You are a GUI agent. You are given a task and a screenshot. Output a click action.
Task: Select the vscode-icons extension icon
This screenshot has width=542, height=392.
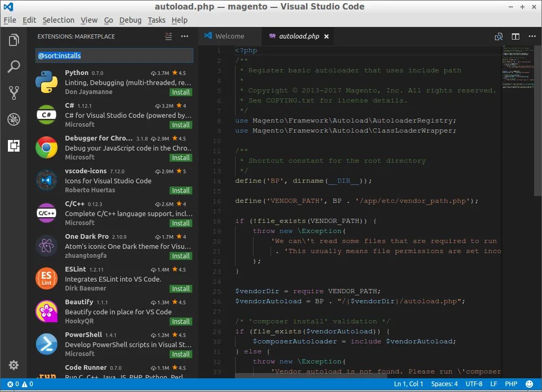point(46,180)
